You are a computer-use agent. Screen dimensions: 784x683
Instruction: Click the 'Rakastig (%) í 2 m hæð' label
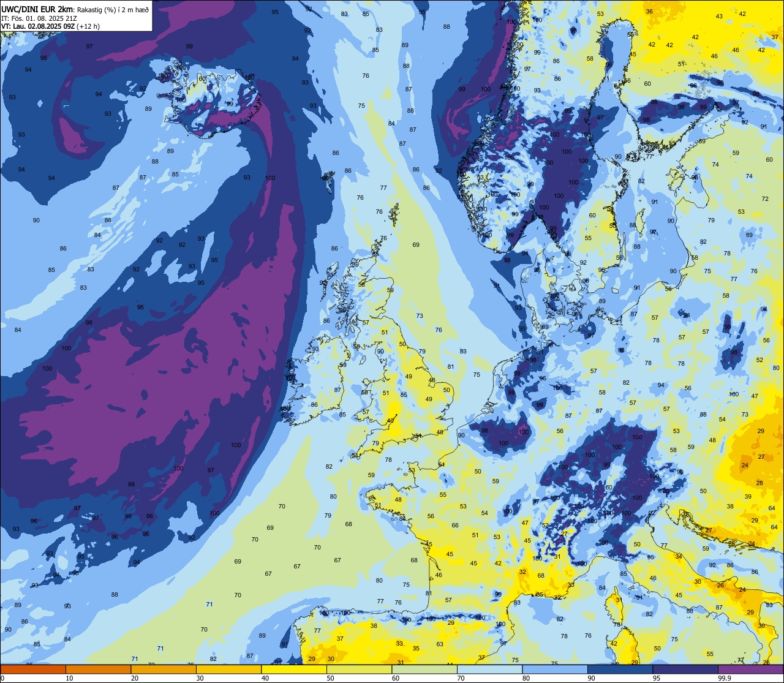pos(113,9)
